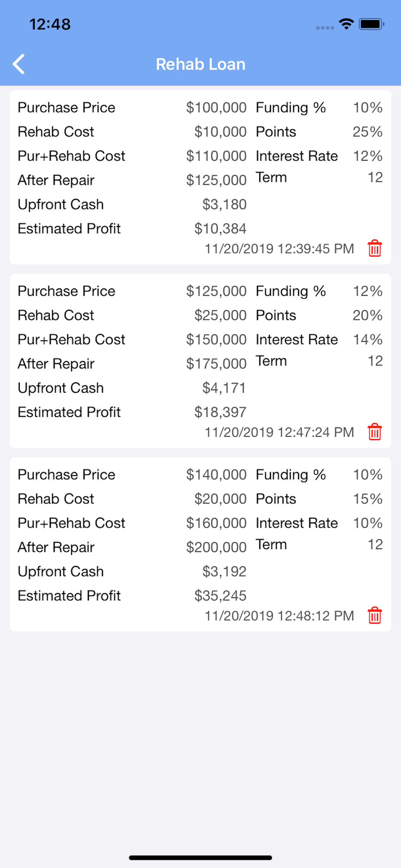Tap the 25% Points value

368,132
